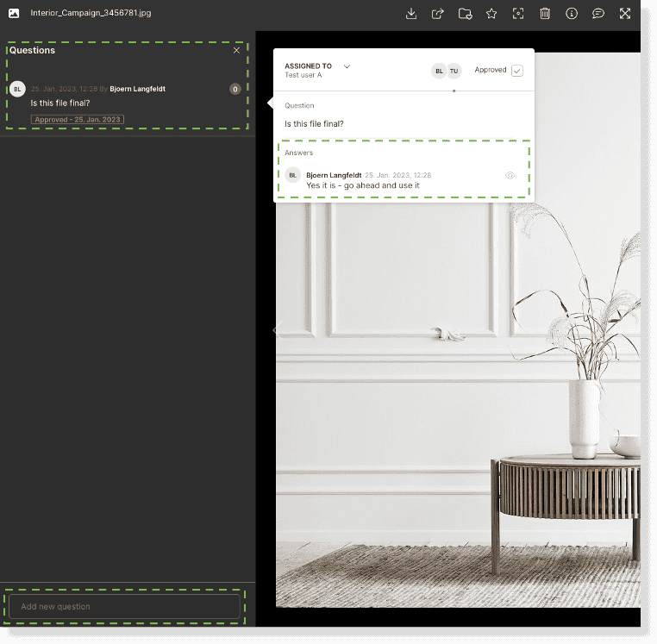The image size is (657, 644).
Task: Click the focus frame icon
Action: coord(518,14)
